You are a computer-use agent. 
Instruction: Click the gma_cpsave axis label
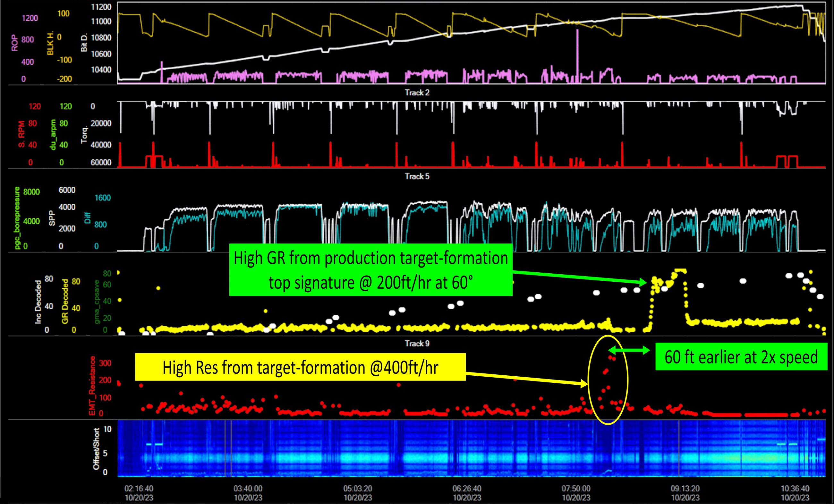[97, 302]
